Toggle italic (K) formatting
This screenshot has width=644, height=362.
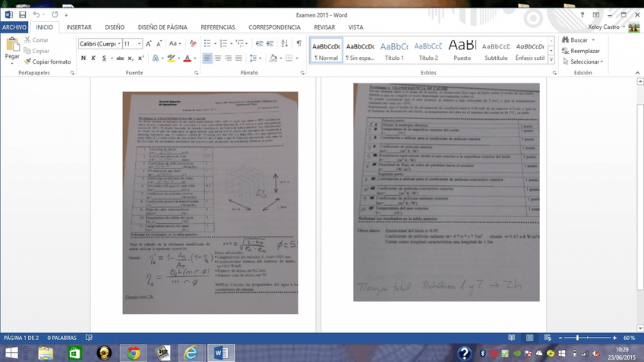93,58
